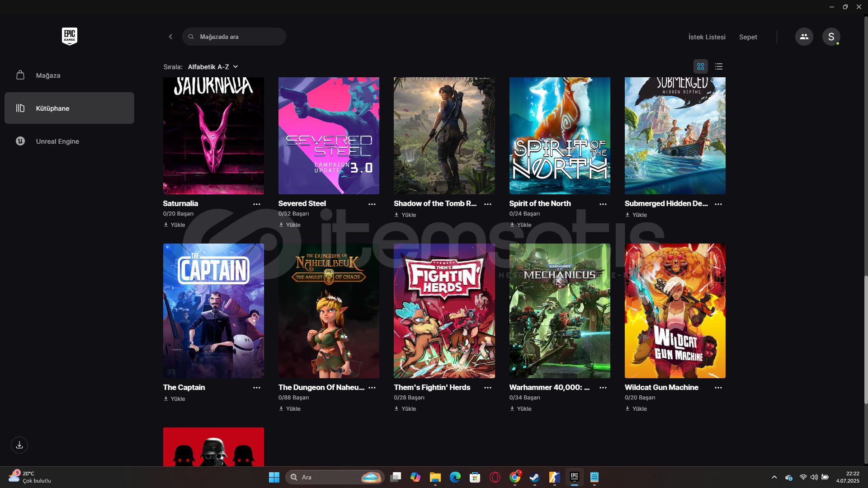Install Warhammer 40,000 Mechanicus

click(x=520, y=408)
